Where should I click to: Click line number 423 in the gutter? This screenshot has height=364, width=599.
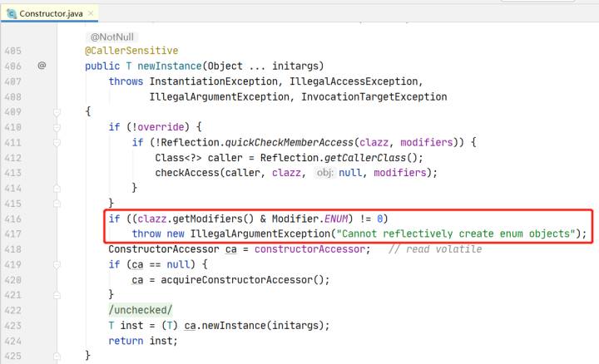[x=12, y=326]
